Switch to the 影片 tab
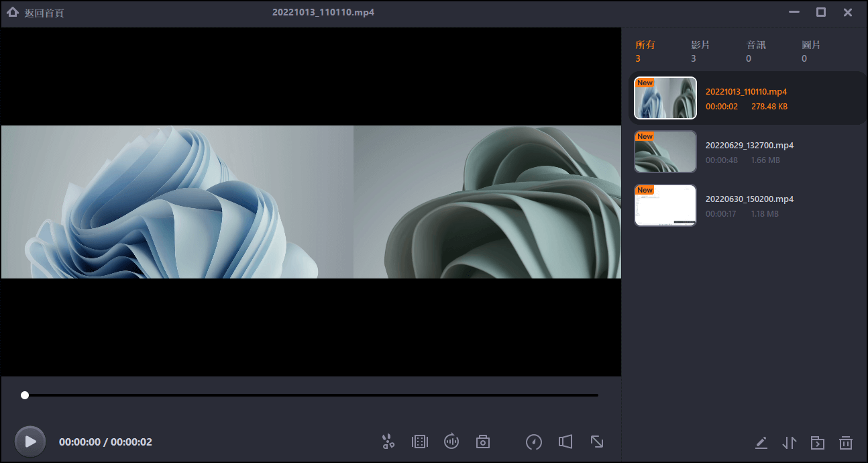Viewport: 868px width, 463px height. [x=700, y=51]
